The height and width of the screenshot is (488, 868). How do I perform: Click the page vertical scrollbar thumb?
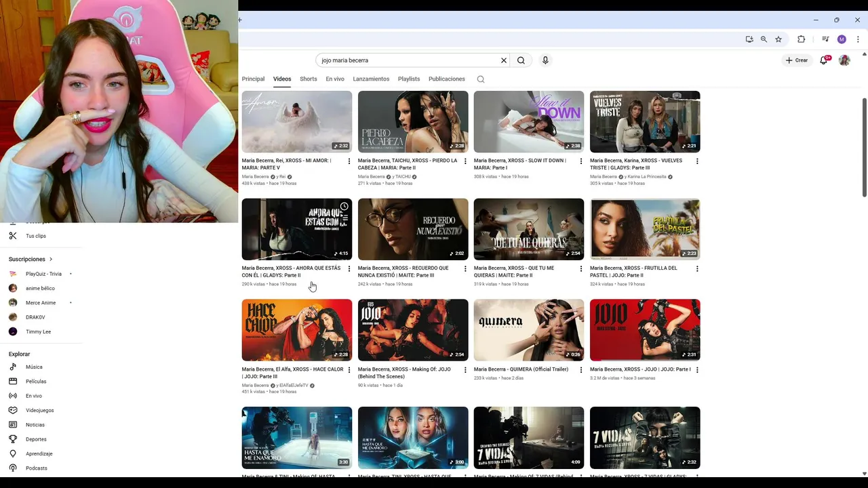(864, 147)
